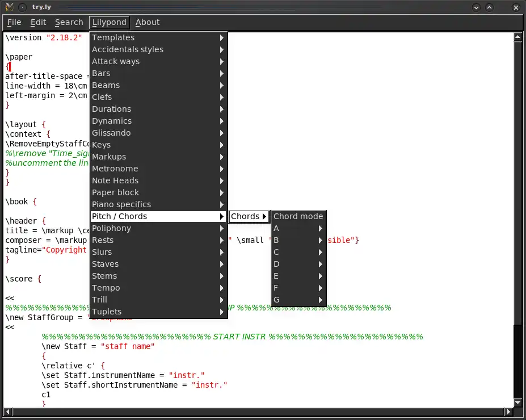Click the \relative c' { line

click(x=73, y=366)
